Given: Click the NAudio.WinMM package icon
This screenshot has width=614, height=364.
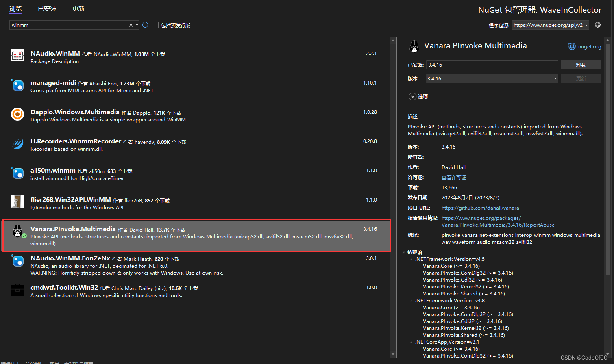Looking at the screenshot, I should 17,55.
